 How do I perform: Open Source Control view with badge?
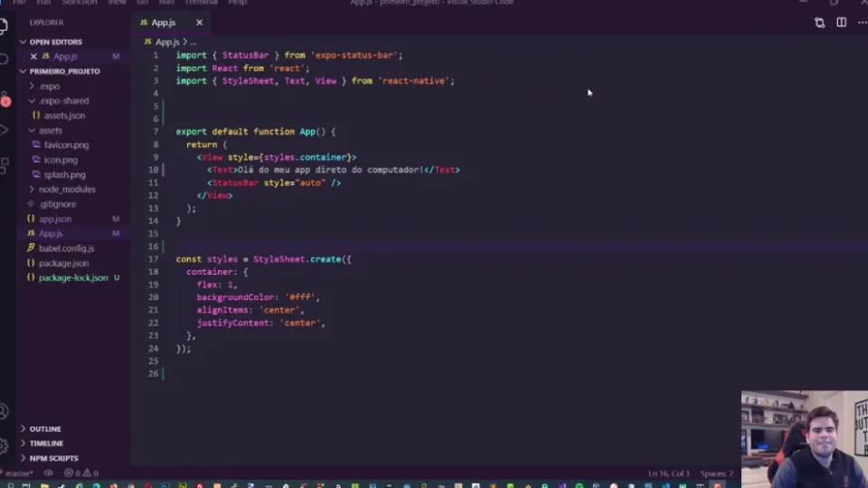coord(5,99)
